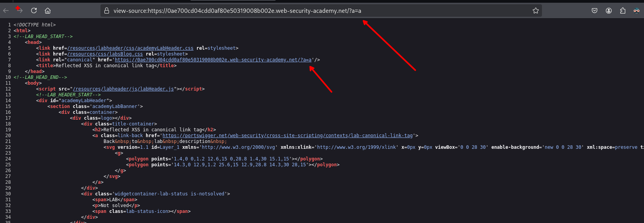Click the forward navigation arrow
This screenshot has width=644, height=223.
pos(19,10)
